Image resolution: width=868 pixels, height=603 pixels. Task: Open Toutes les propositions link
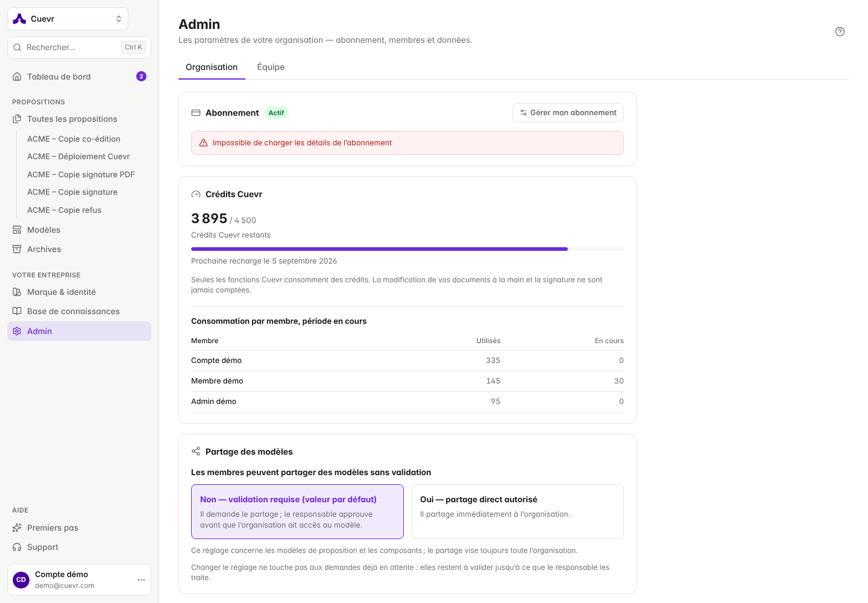pos(79,119)
